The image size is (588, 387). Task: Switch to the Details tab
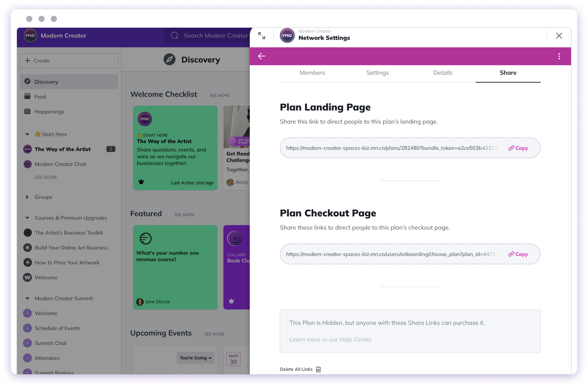pyautogui.click(x=443, y=73)
